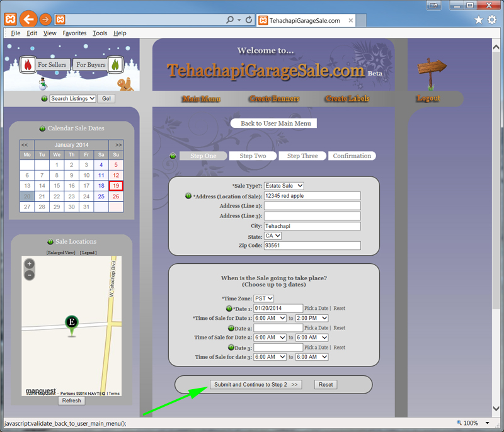Click the green flame For Buyers icon
The height and width of the screenshot is (432, 504).
coord(115,65)
